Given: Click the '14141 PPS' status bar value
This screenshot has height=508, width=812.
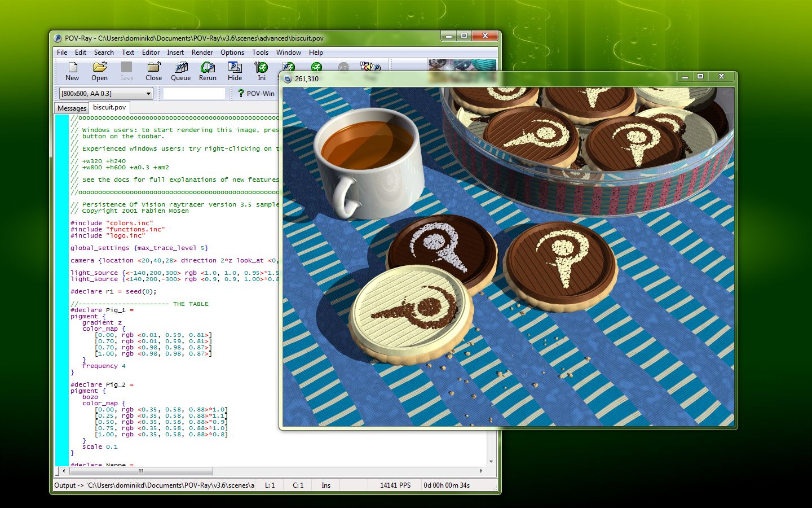Looking at the screenshot, I should pos(395,485).
